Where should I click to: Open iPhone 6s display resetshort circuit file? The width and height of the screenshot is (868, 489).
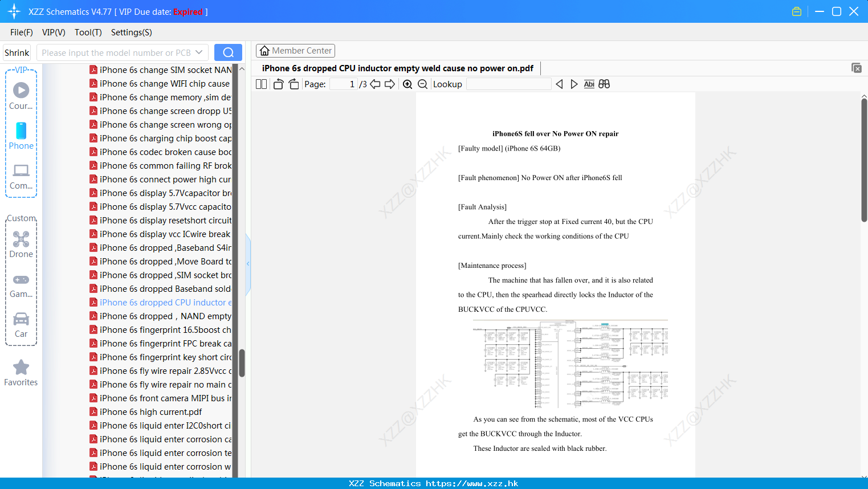[x=161, y=221]
